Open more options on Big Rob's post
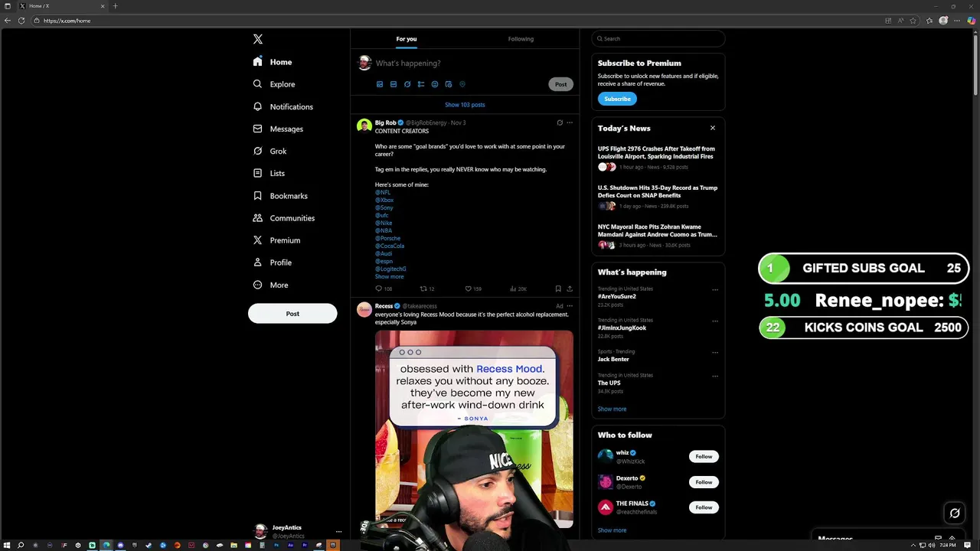This screenshot has height=551, width=980. pos(570,122)
